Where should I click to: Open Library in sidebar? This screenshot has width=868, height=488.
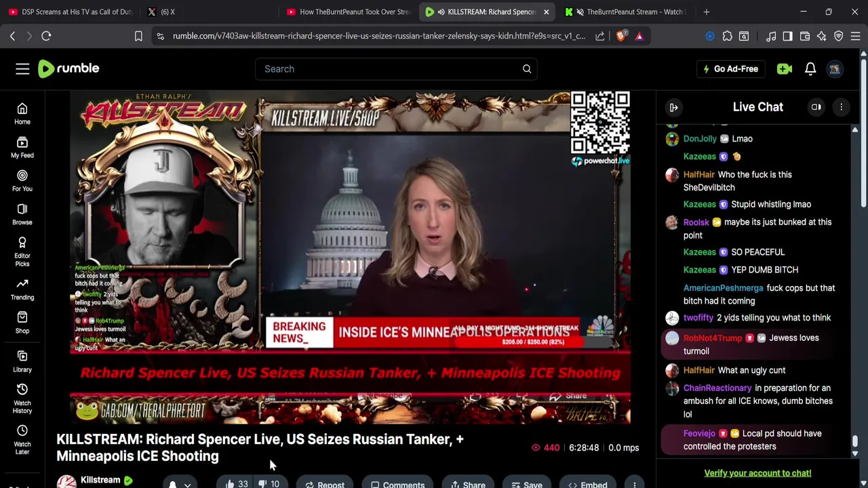(x=22, y=362)
